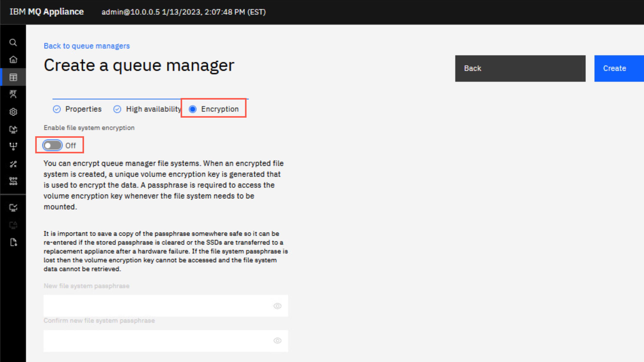Viewport: 644px width, 362px height.
Task: Select the table-style Manage icon in sidebar
Action: click(13, 77)
